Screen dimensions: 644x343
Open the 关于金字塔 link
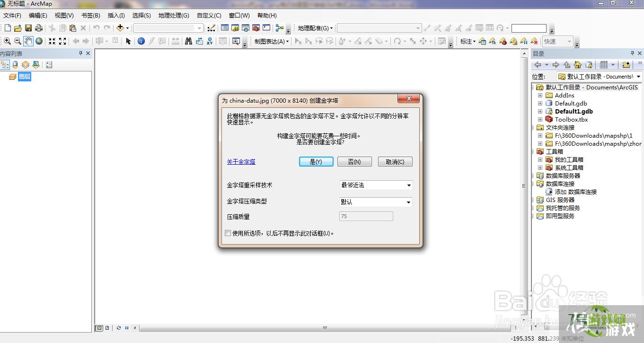point(241,162)
